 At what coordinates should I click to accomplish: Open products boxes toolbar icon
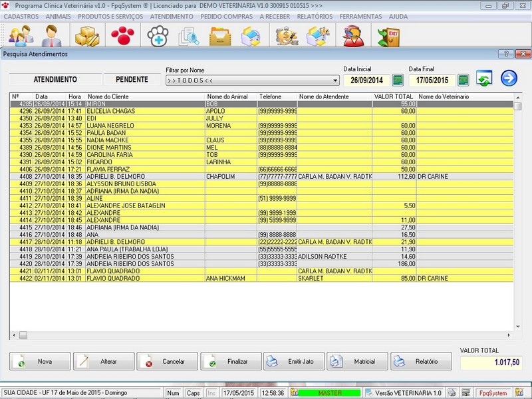coord(87,36)
